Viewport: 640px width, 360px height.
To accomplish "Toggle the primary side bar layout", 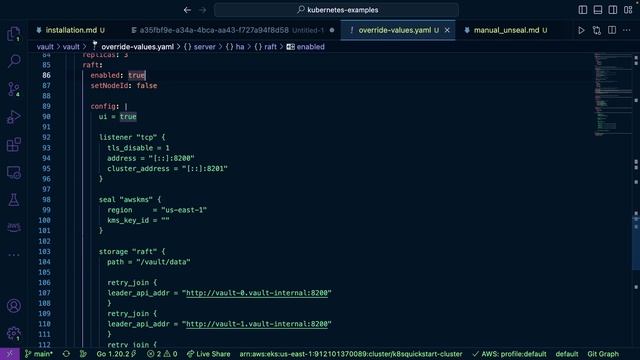I will point(583,10).
